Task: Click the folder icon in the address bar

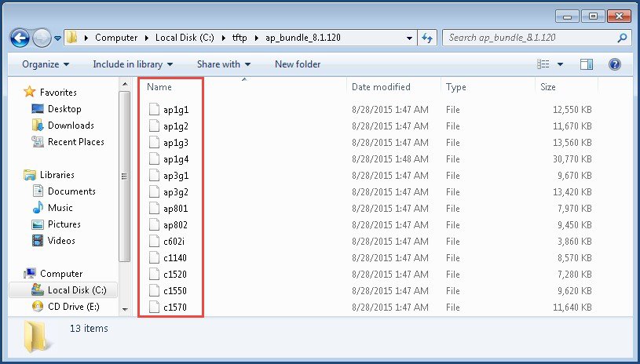Action: pyautogui.click(x=71, y=38)
